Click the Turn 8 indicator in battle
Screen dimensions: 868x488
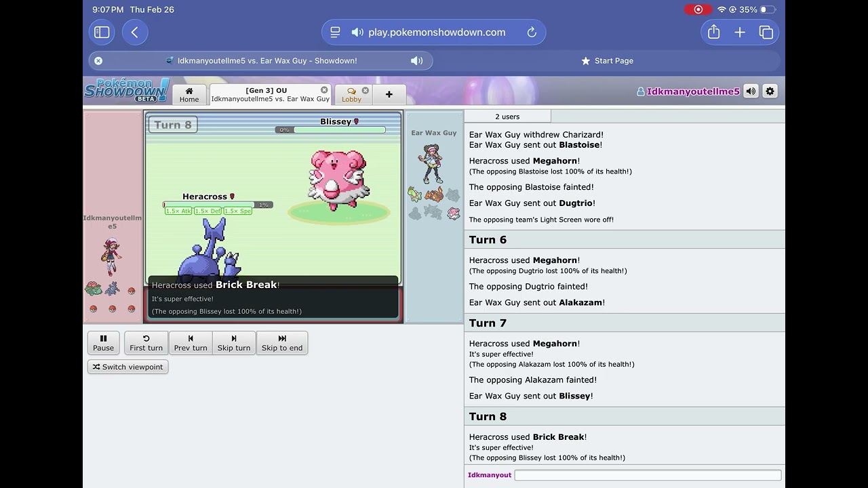[x=173, y=125]
